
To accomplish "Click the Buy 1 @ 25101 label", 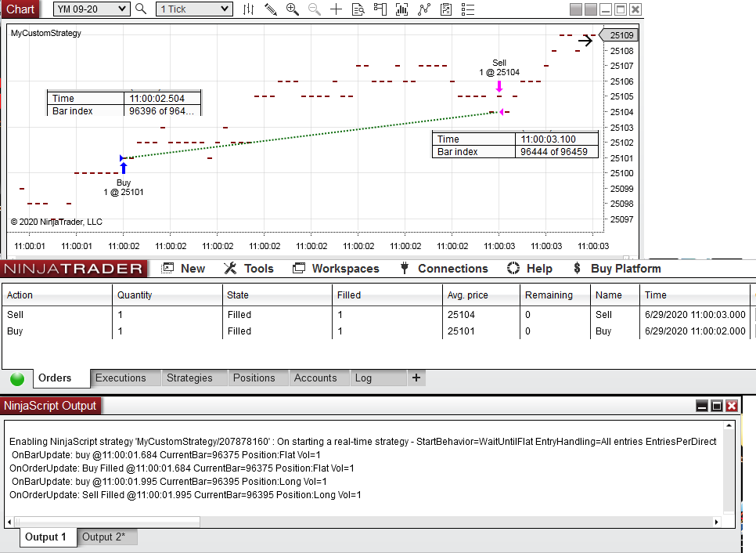I will coord(124,187).
